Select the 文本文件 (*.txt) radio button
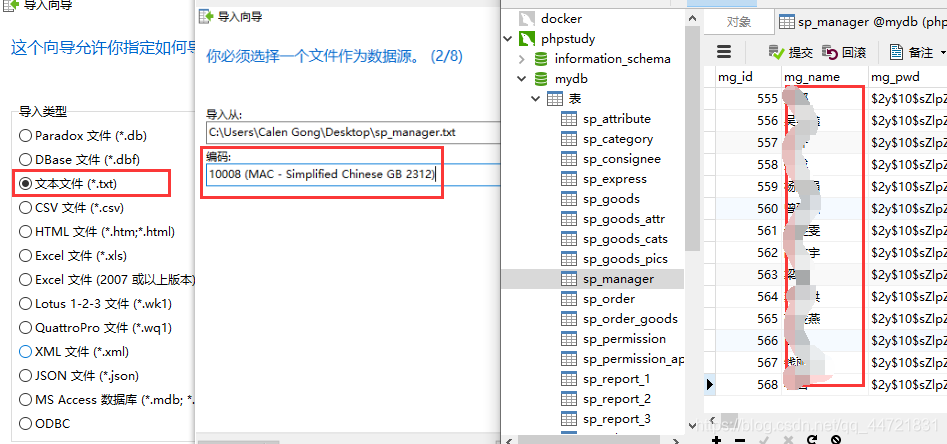 [x=25, y=183]
